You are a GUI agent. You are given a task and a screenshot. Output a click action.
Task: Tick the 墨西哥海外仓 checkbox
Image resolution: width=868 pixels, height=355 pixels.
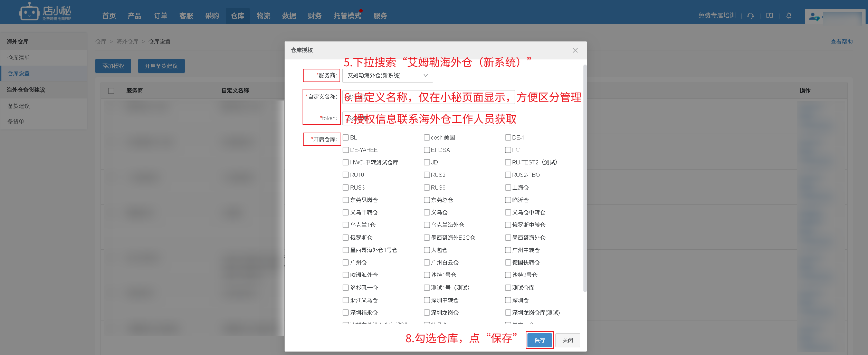coord(508,238)
